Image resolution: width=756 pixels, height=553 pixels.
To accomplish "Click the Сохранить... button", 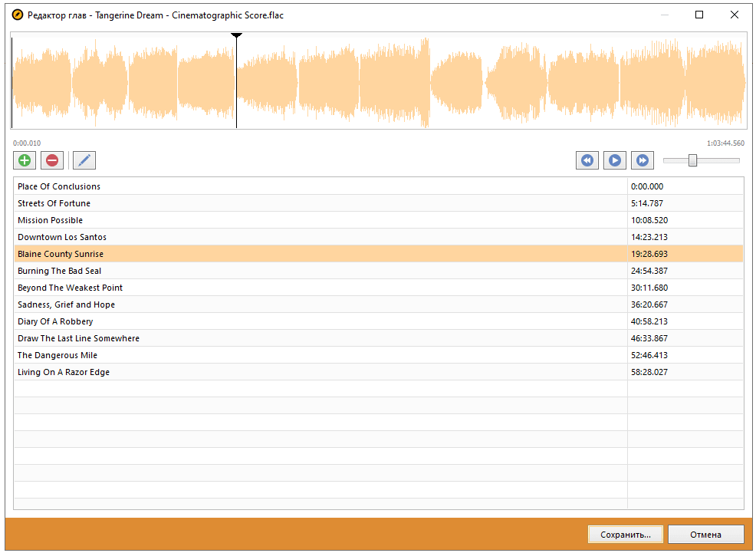I will tap(625, 534).
